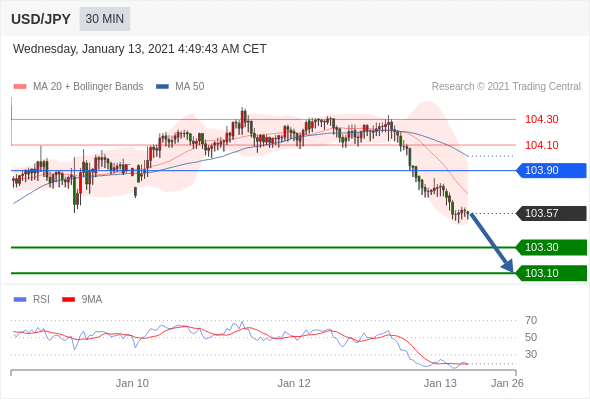Screen dimensions: 590x400
Task: Select the 103.57 current price tag
Action: [x=551, y=213]
